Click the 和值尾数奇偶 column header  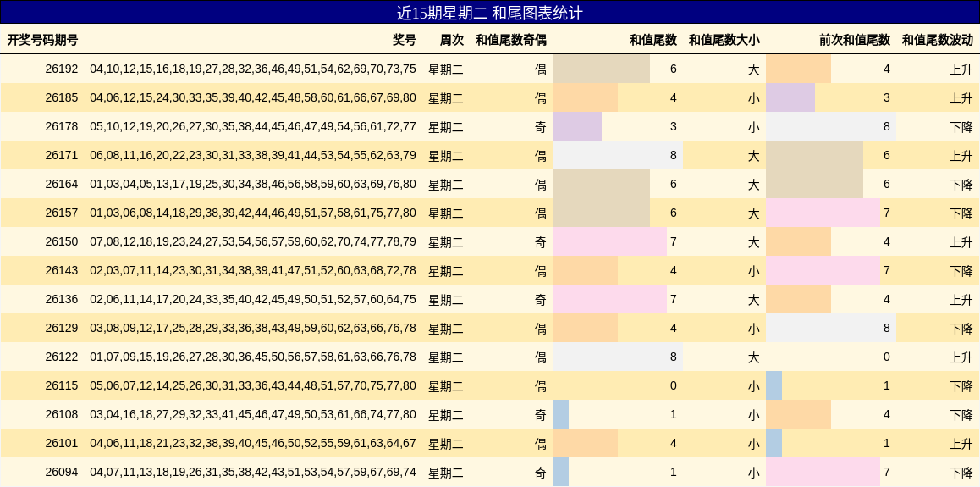point(511,40)
